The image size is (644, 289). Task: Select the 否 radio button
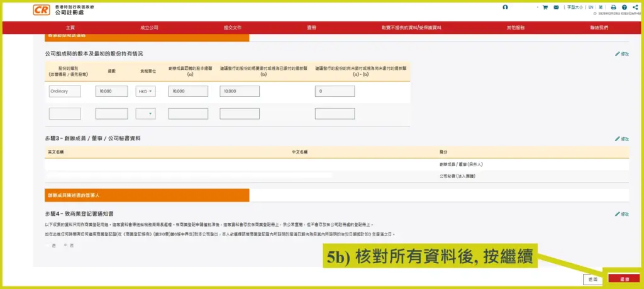[x=64, y=244]
